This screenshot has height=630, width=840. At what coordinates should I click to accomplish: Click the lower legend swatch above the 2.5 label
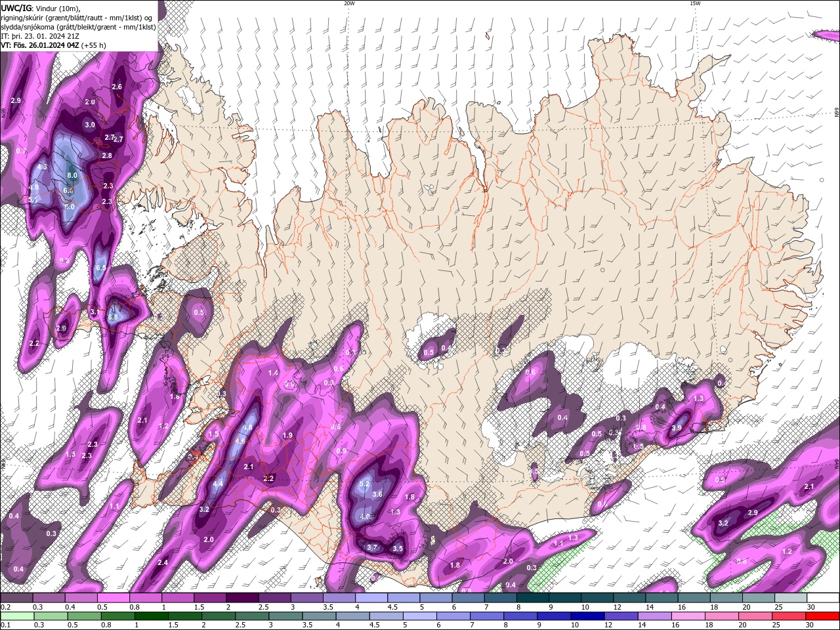click(252, 616)
